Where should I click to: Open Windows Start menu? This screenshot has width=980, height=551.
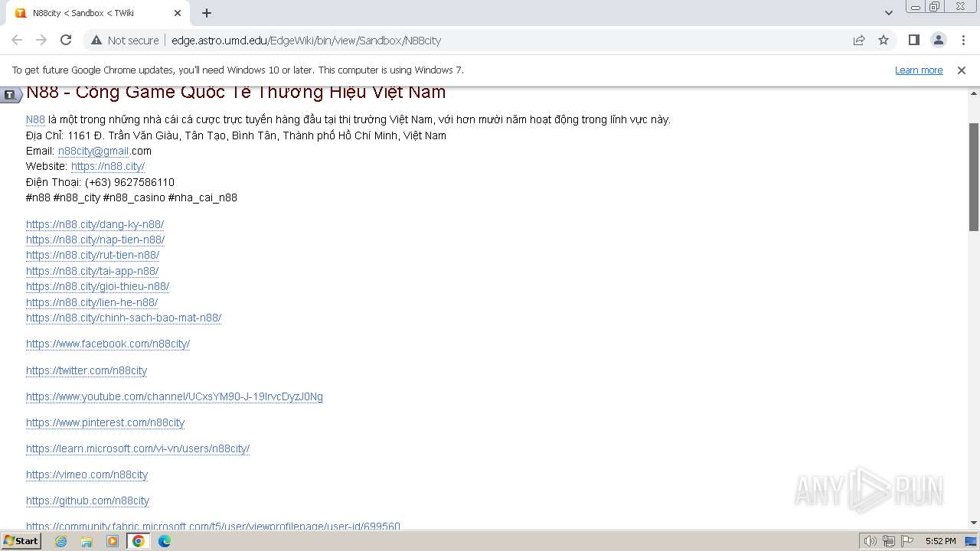tap(21, 541)
